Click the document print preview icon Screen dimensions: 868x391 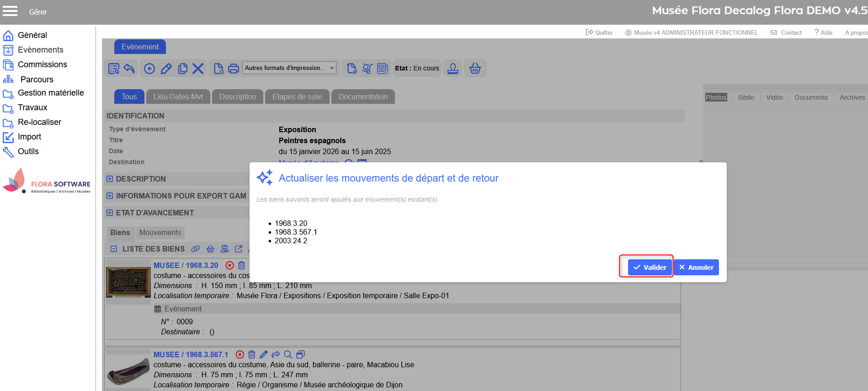point(218,69)
